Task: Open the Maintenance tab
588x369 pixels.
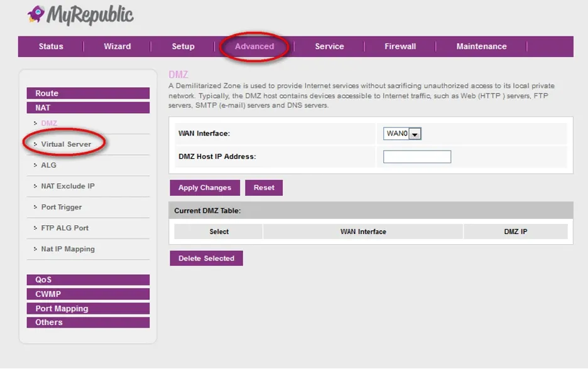Action: coord(481,46)
